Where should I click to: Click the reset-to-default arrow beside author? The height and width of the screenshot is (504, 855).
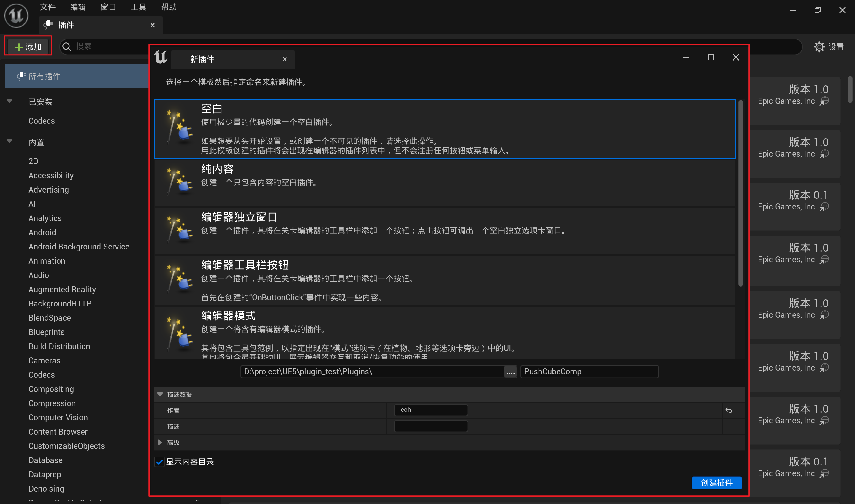tap(729, 410)
